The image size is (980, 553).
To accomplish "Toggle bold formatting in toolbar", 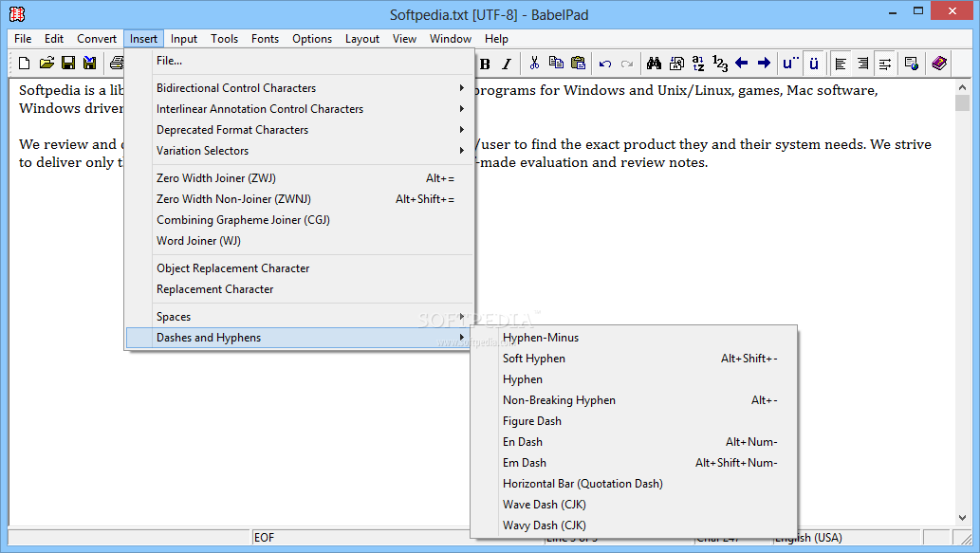I will click(485, 64).
